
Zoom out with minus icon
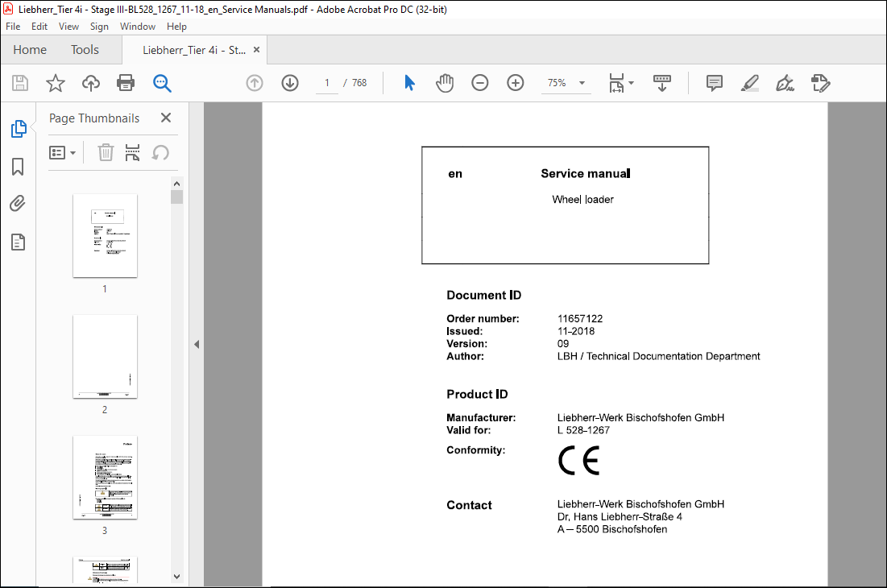pyautogui.click(x=479, y=83)
